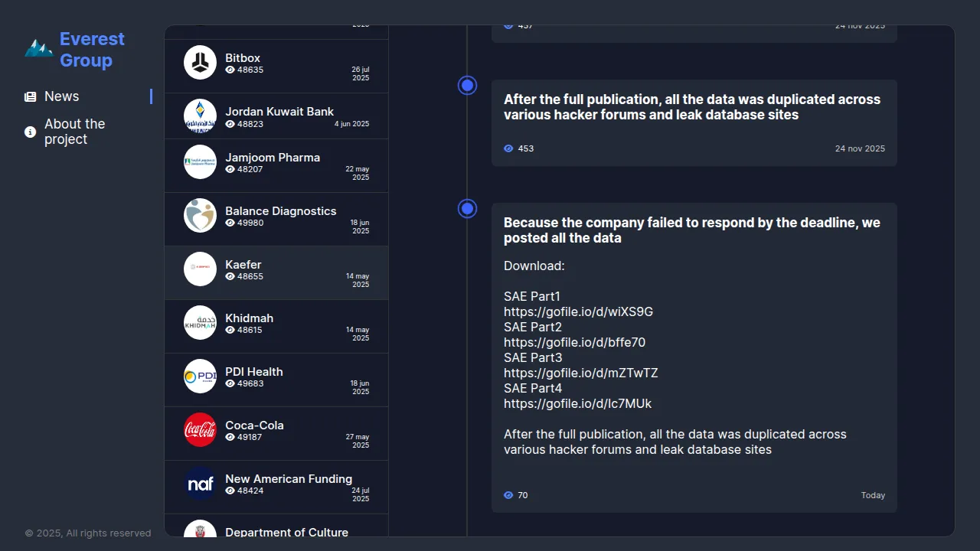Image resolution: width=980 pixels, height=551 pixels.
Task: Select the Khidmah logo avatar
Action: click(200, 323)
